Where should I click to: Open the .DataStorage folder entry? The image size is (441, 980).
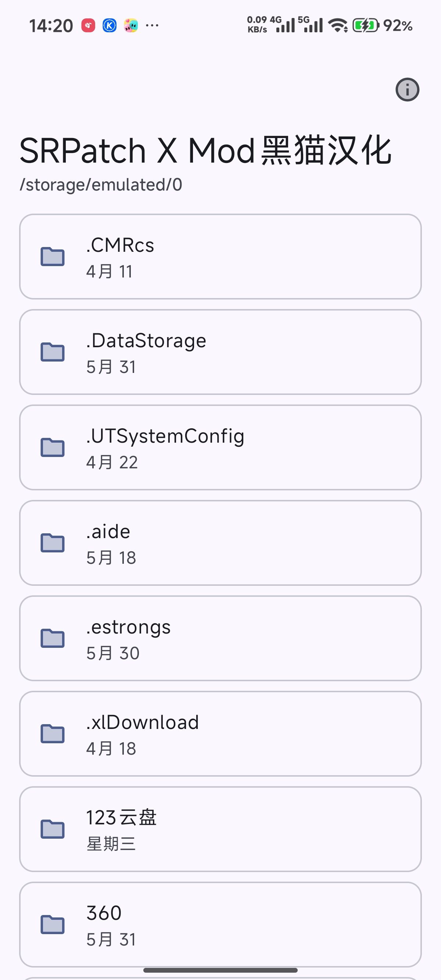(x=220, y=352)
